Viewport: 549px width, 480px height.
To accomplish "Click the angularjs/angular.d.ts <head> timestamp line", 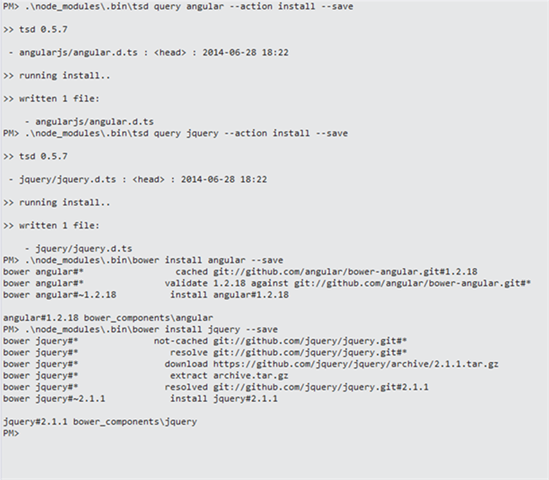I will (x=148, y=53).
